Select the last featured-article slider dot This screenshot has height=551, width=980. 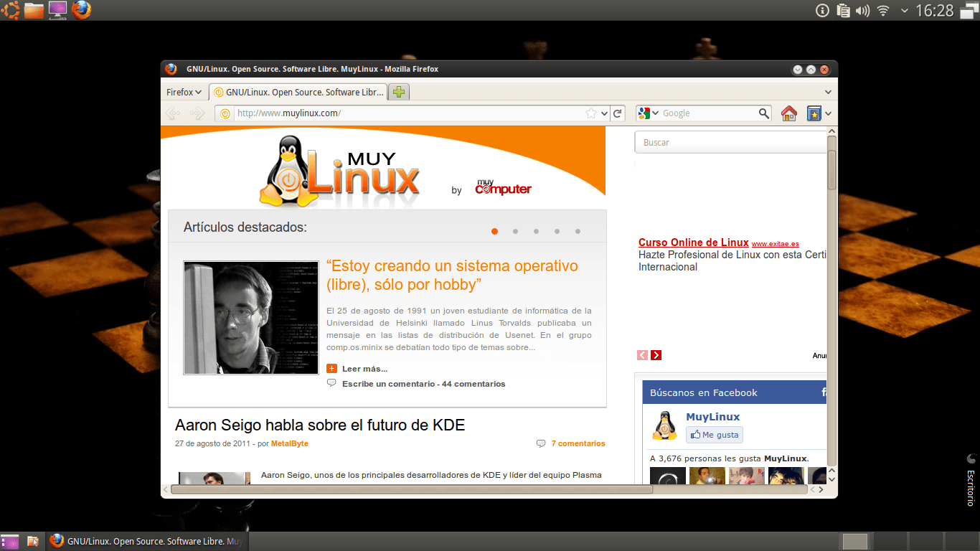point(578,231)
